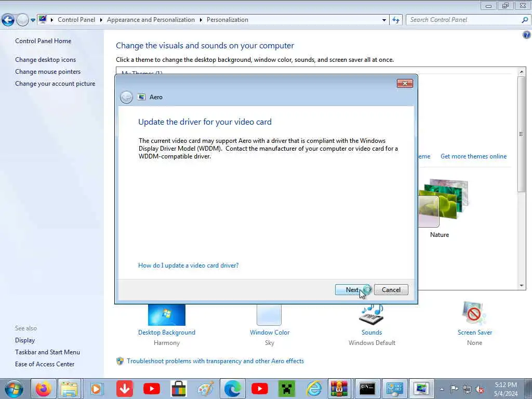Open Change desktop icons
This screenshot has width=532, height=399.
46,60
